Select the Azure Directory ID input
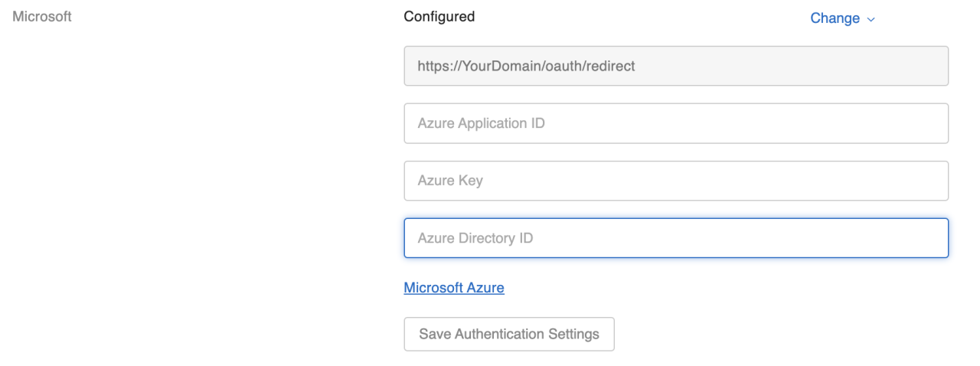The width and height of the screenshot is (980, 366). tap(676, 238)
